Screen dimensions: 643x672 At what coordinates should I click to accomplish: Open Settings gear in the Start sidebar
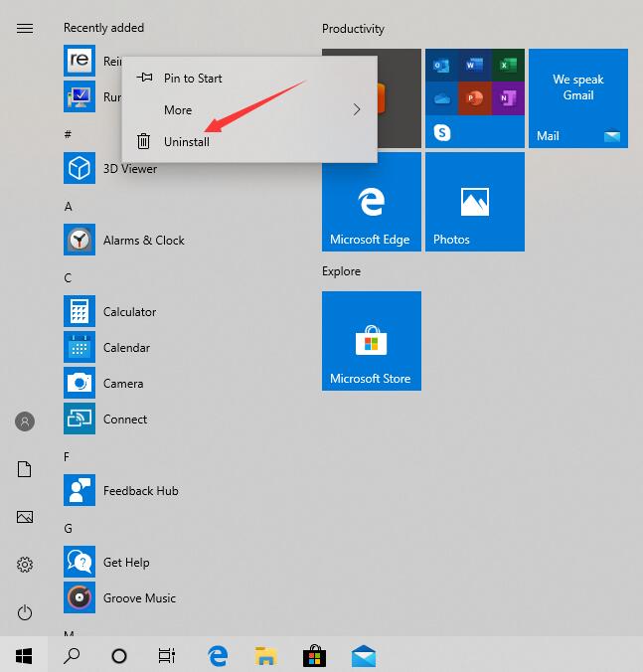pyautogui.click(x=25, y=565)
